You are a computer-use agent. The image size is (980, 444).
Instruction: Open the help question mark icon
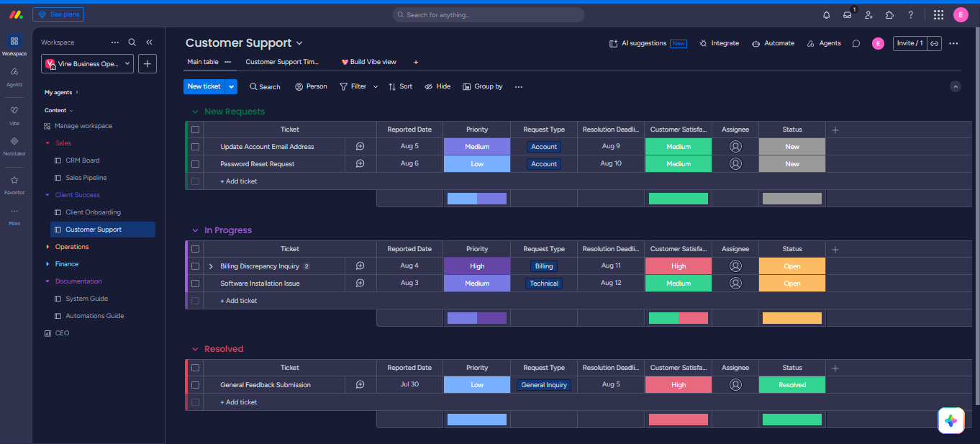pyautogui.click(x=910, y=14)
